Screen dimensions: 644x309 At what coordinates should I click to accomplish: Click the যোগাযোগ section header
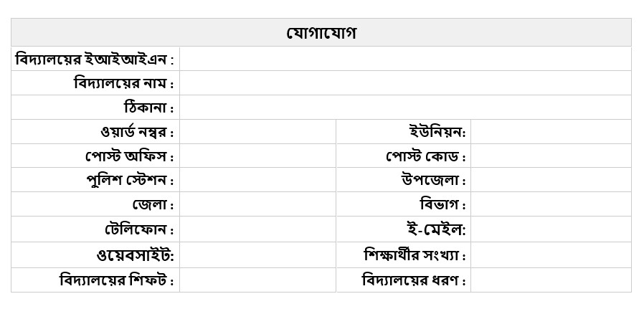coord(321,33)
